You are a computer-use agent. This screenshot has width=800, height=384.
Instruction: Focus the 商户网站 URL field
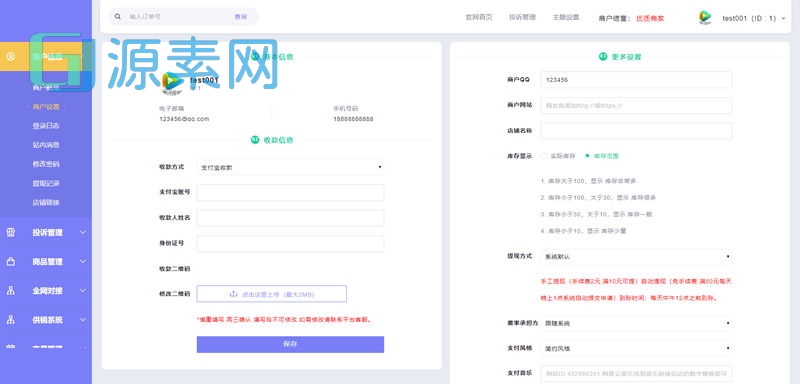pyautogui.click(x=636, y=106)
